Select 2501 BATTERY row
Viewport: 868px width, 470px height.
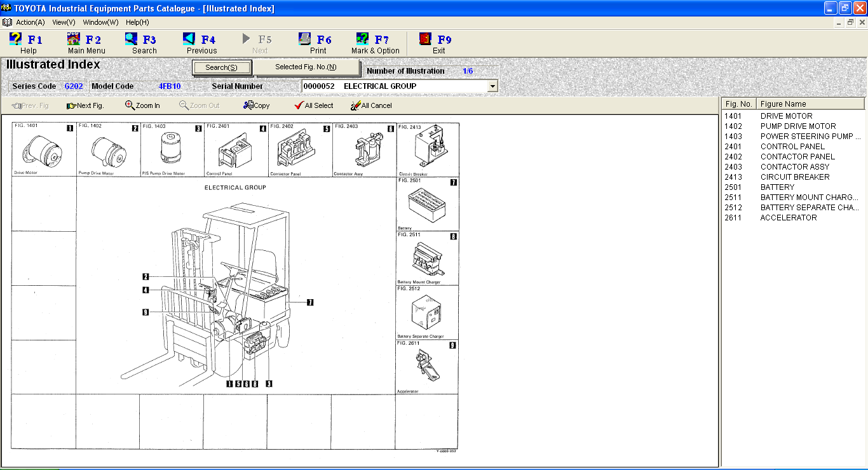point(793,187)
